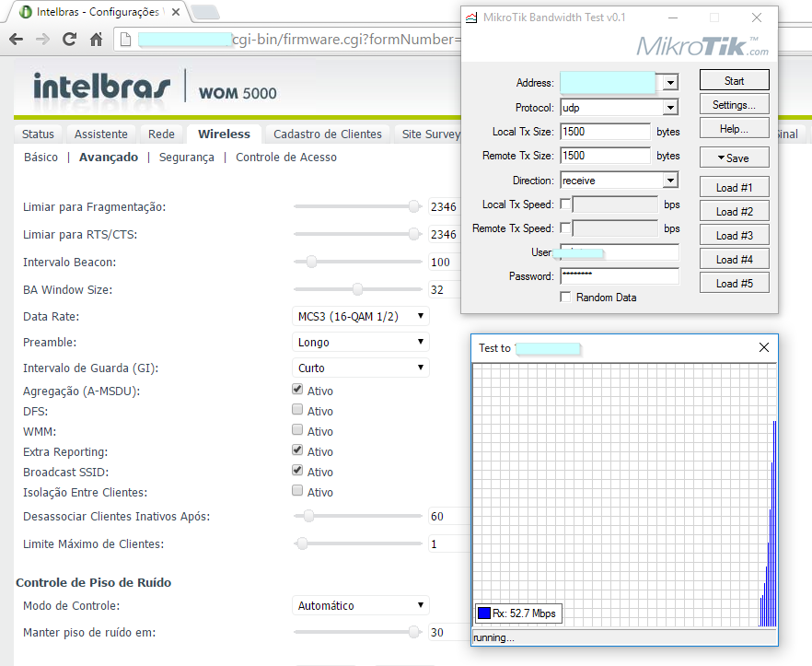
Task: Expand the Direction receive dropdown
Action: click(670, 181)
